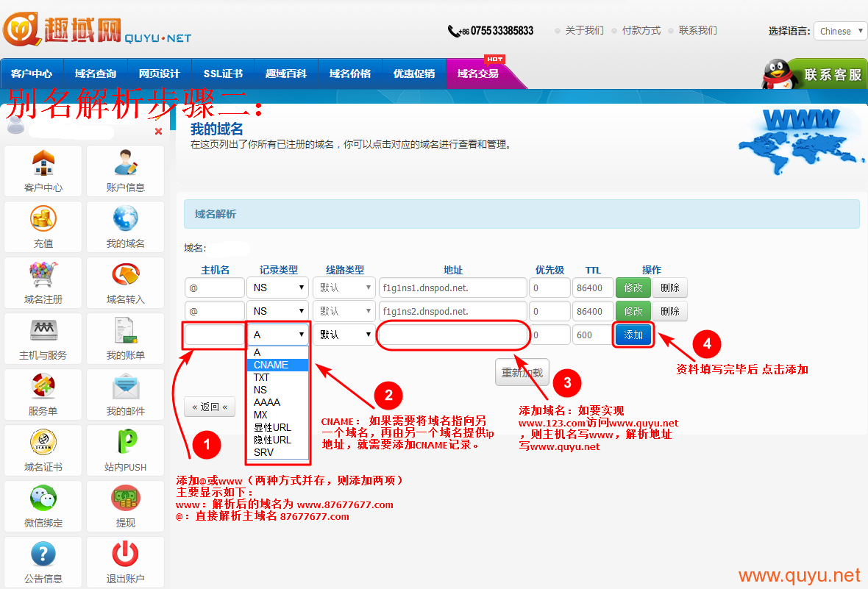Choose SRV from record type list
Viewport: 868px width, 589px height.
click(278, 452)
